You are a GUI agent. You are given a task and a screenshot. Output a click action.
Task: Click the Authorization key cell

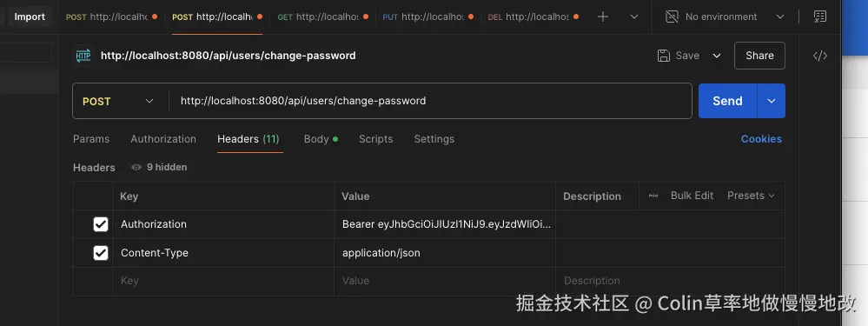pyautogui.click(x=223, y=224)
